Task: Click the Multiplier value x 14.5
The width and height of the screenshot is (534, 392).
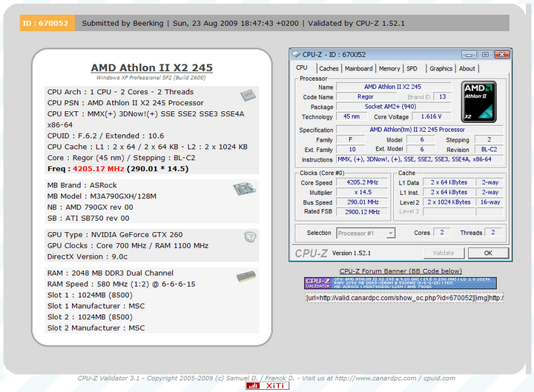Action: coord(363,192)
